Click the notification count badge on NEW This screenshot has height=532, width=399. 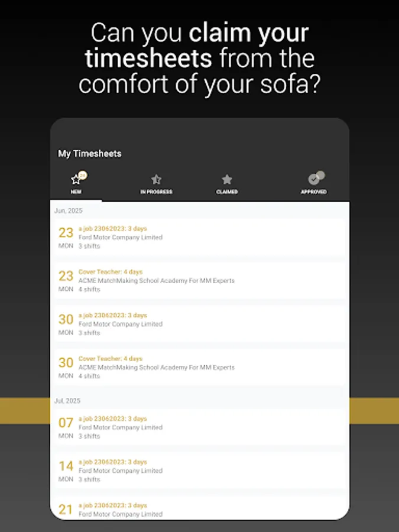[82, 175]
